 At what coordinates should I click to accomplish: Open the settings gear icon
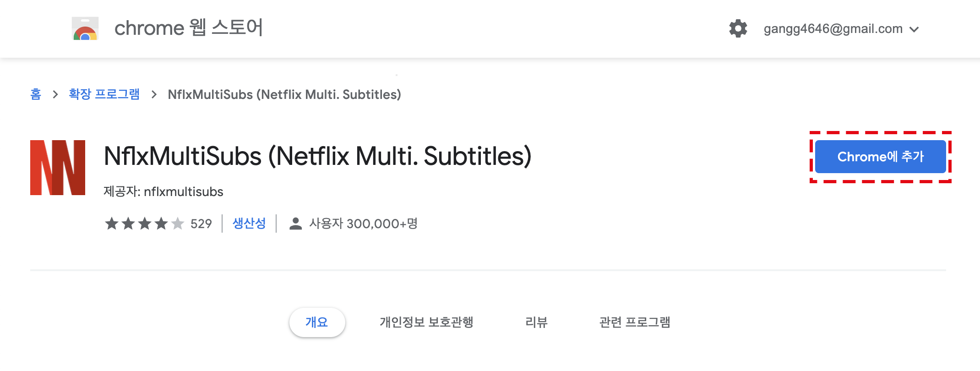click(x=738, y=28)
